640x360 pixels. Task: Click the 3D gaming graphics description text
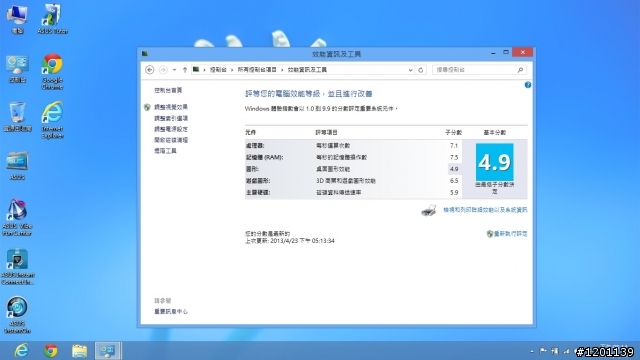coord(346,180)
